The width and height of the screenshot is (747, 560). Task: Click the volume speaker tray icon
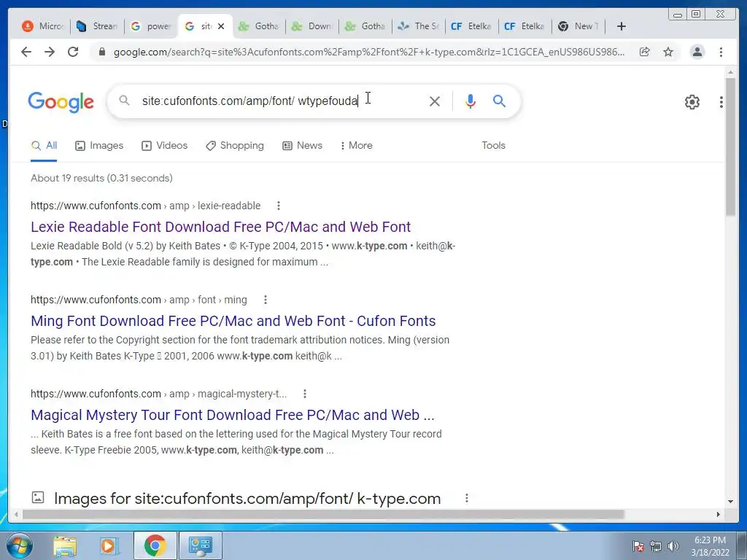673,546
